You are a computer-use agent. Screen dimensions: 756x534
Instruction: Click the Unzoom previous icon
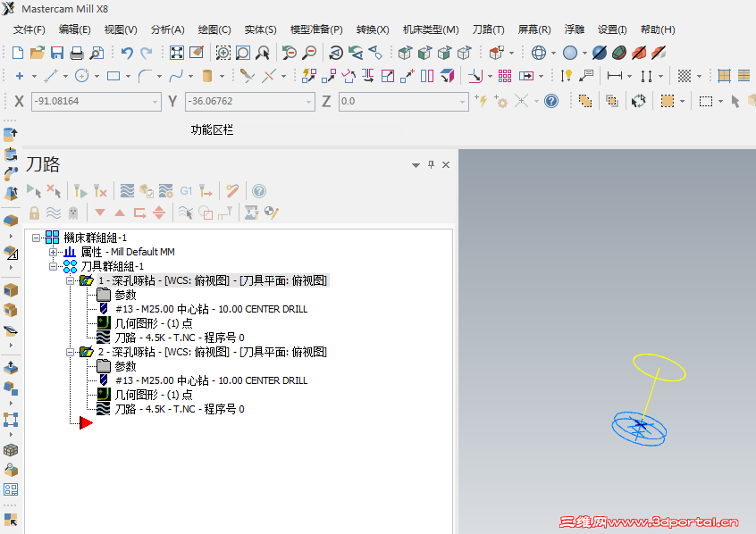coord(290,53)
